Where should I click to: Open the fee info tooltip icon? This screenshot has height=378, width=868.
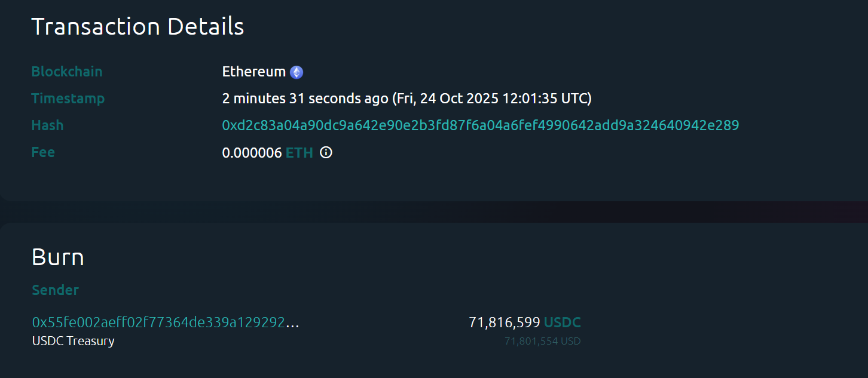point(325,153)
